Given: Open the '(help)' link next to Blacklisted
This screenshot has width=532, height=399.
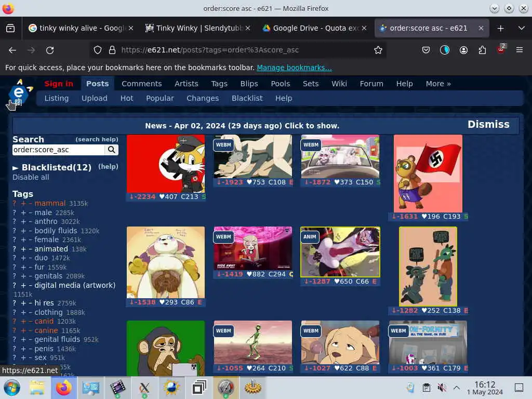Looking at the screenshot, I should (108, 167).
